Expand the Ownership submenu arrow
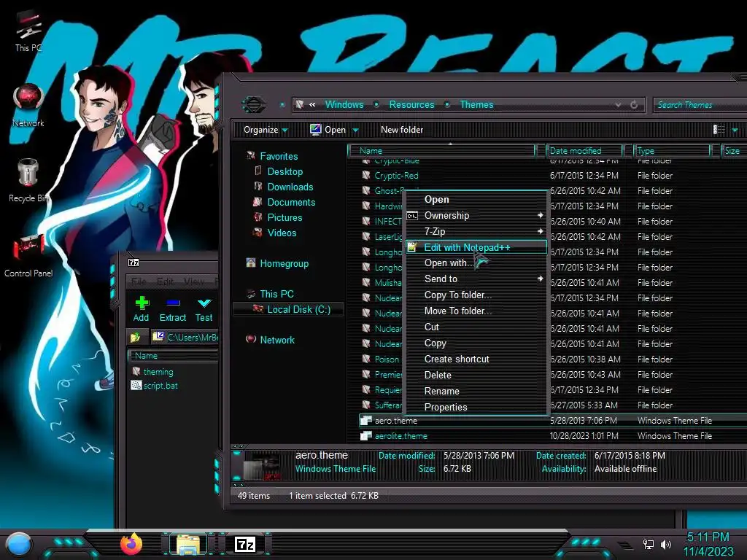The height and width of the screenshot is (560, 747). (x=541, y=215)
